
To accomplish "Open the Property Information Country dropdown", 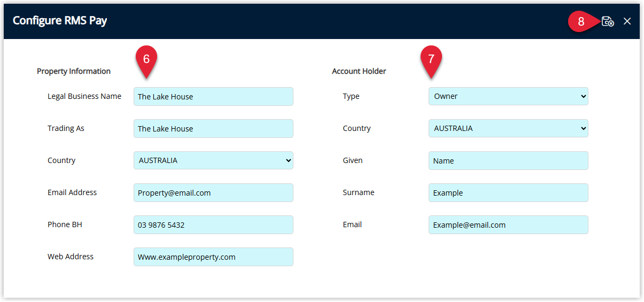I will [213, 160].
